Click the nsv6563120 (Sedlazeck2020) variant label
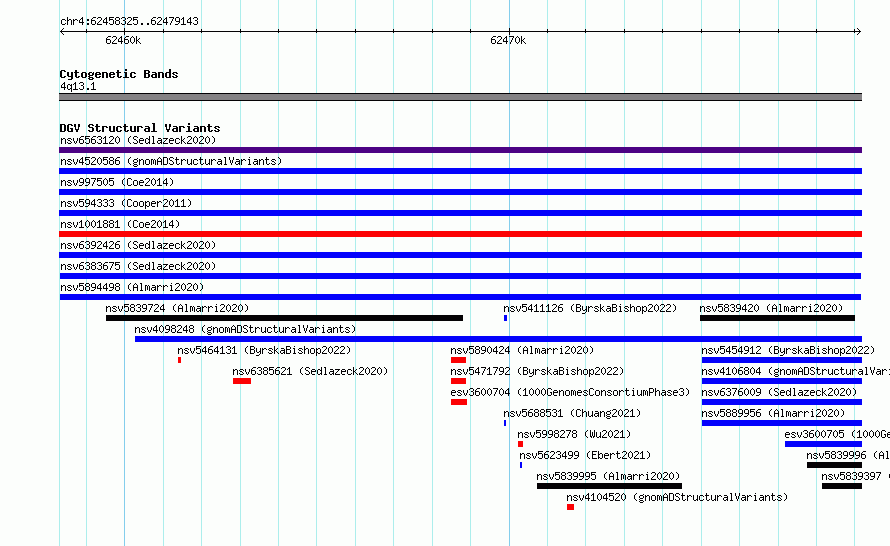Screen dimensions: 890x546 (x=138, y=140)
